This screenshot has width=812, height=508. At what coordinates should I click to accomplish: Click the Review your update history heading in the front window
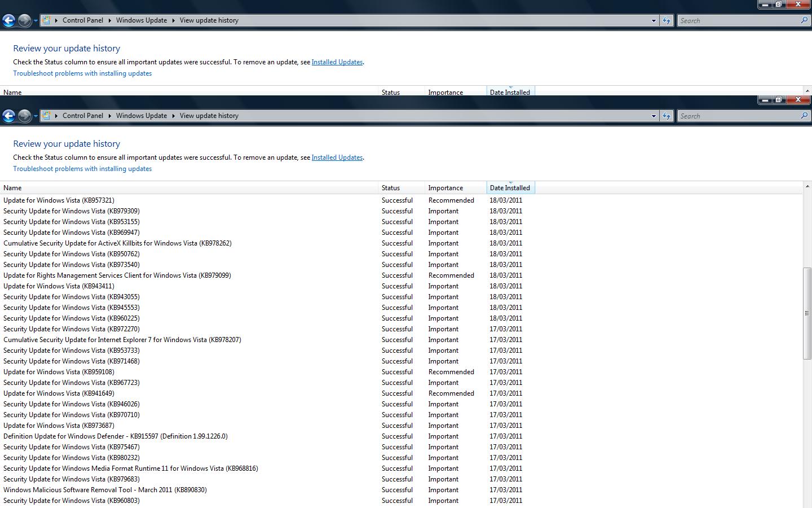coord(67,144)
